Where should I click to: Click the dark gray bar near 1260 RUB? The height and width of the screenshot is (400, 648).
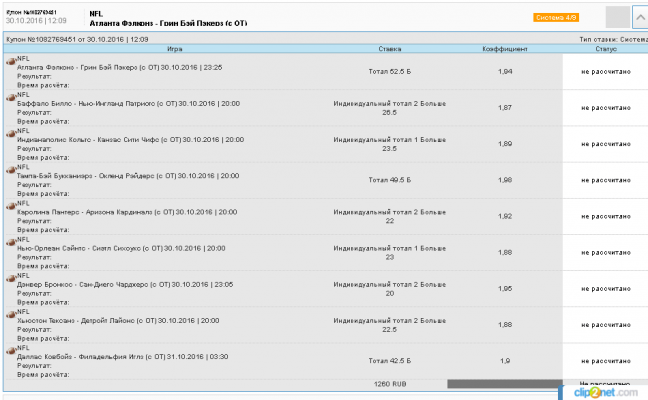497,383
